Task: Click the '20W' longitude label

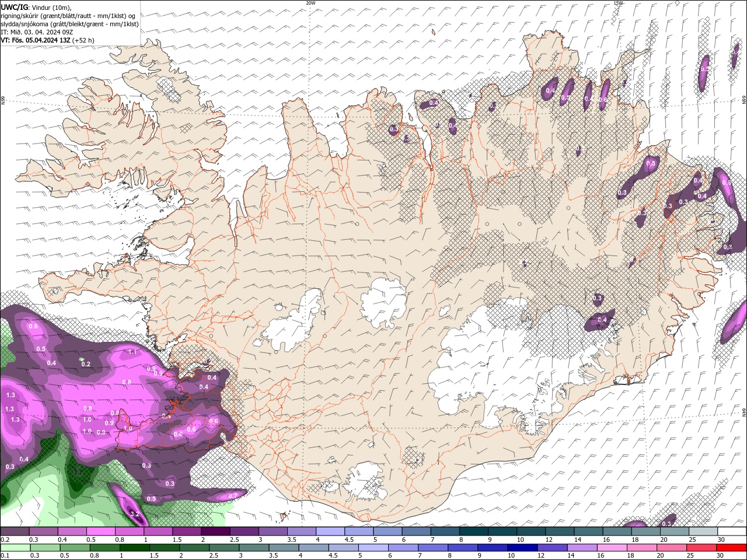Action: pyautogui.click(x=310, y=3)
